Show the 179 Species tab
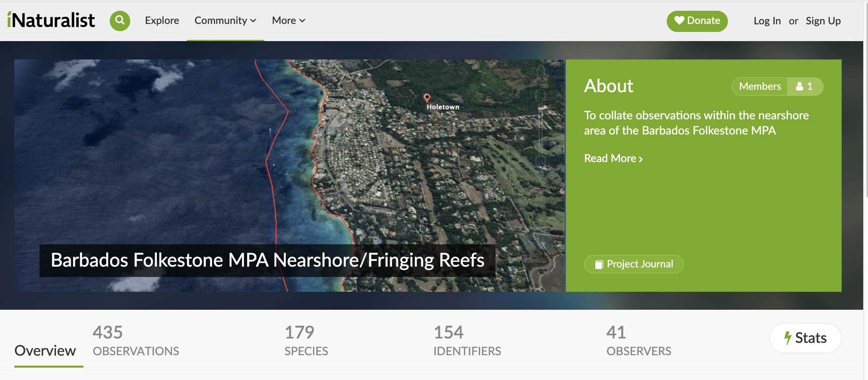 [x=306, y=341]
